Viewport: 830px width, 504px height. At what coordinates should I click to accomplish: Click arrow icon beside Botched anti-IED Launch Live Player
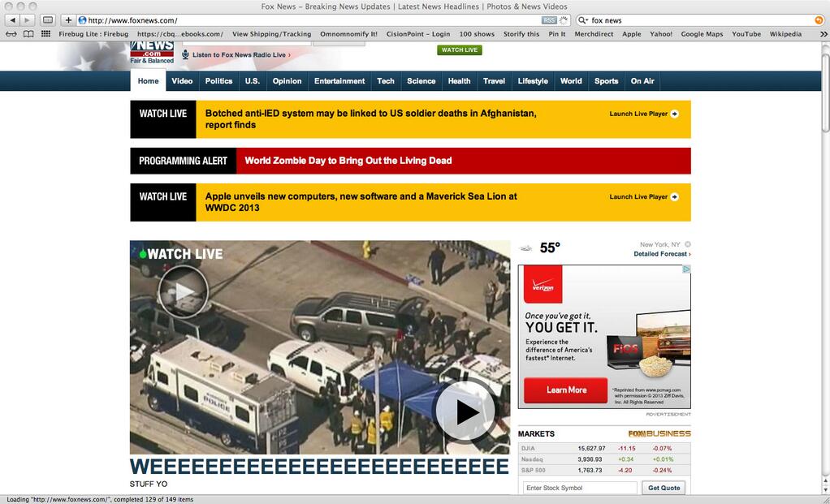(x=674, y=114)
